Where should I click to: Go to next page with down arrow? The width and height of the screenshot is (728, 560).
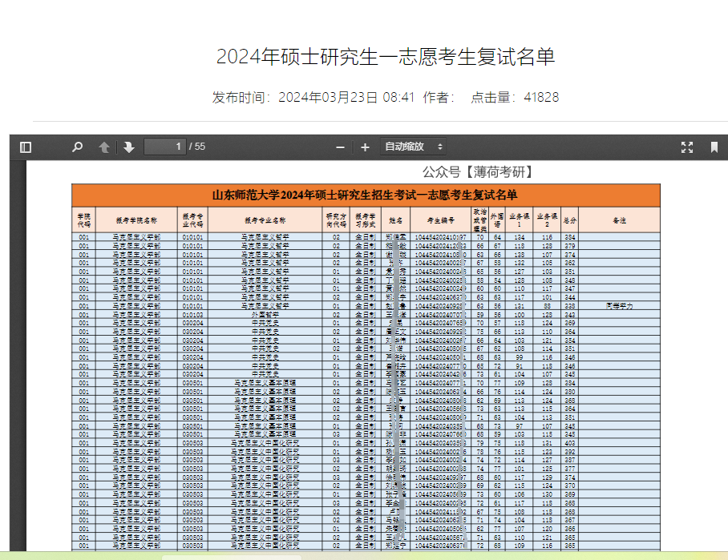(128, 147)
